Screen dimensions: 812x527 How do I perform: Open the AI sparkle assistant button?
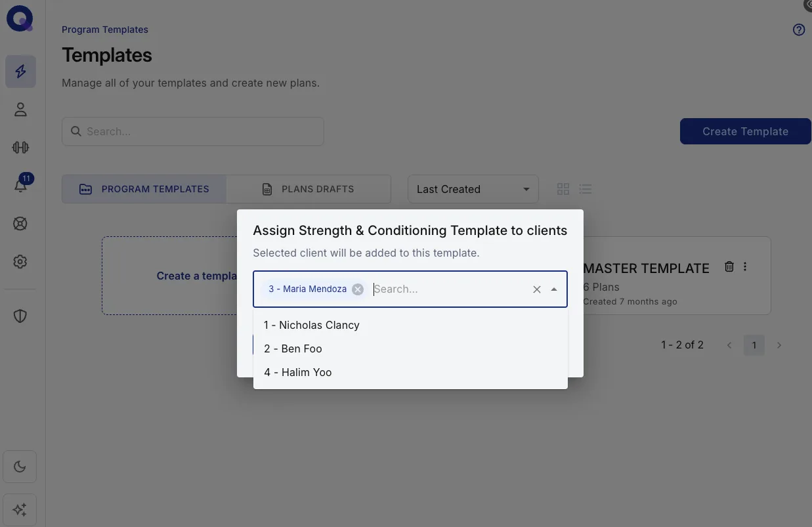[20, 509]
